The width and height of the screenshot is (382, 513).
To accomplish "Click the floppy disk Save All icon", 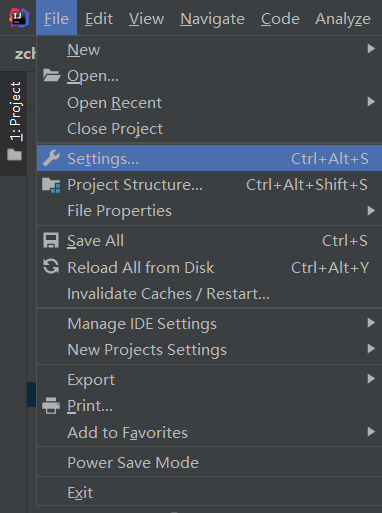I will 51,240.
